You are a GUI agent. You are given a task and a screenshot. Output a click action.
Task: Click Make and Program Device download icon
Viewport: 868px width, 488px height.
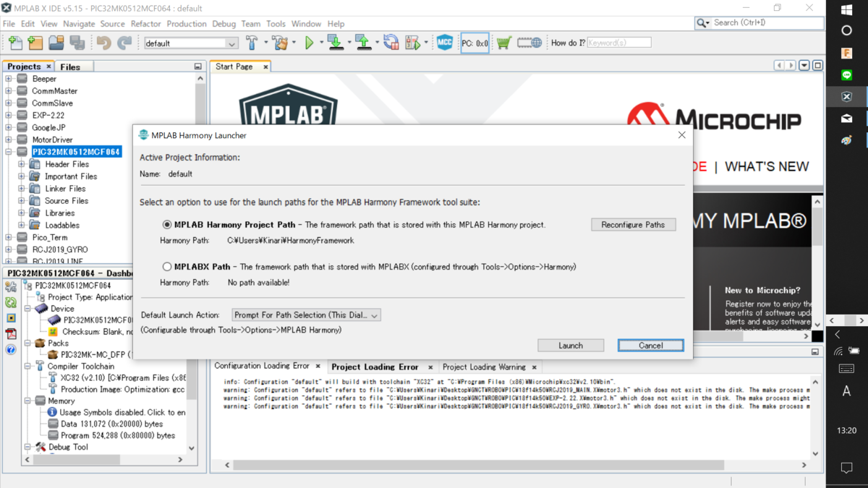point(335,43)
